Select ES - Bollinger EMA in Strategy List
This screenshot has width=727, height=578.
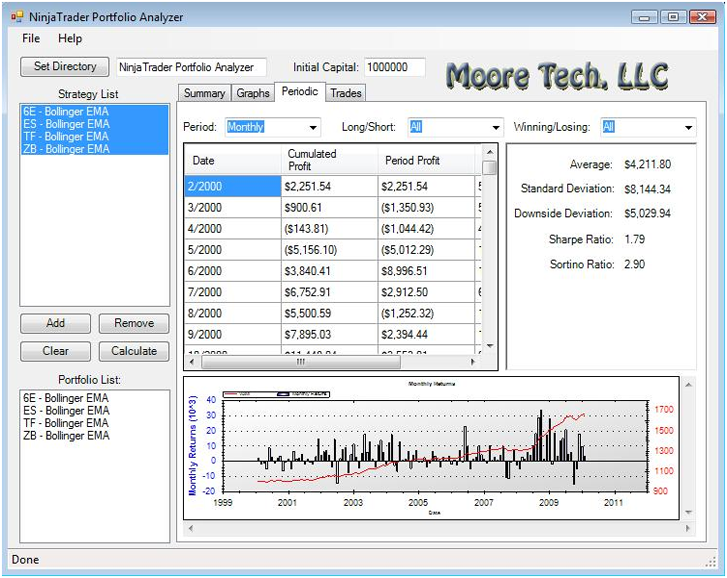tap(95, 124)
